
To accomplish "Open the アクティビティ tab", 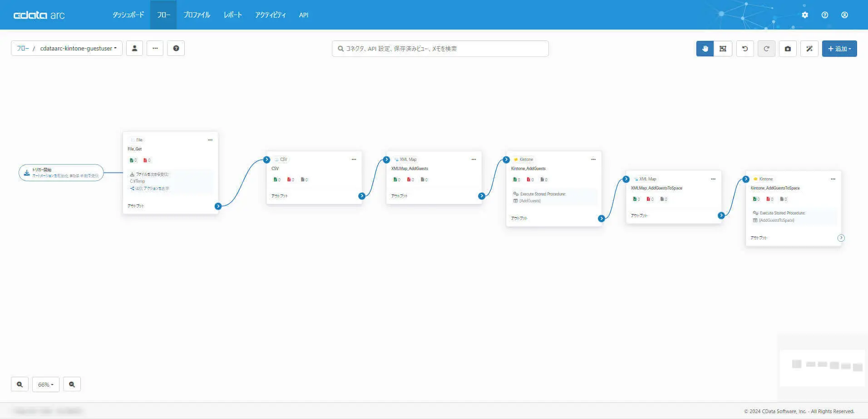I will coord(270,15).
